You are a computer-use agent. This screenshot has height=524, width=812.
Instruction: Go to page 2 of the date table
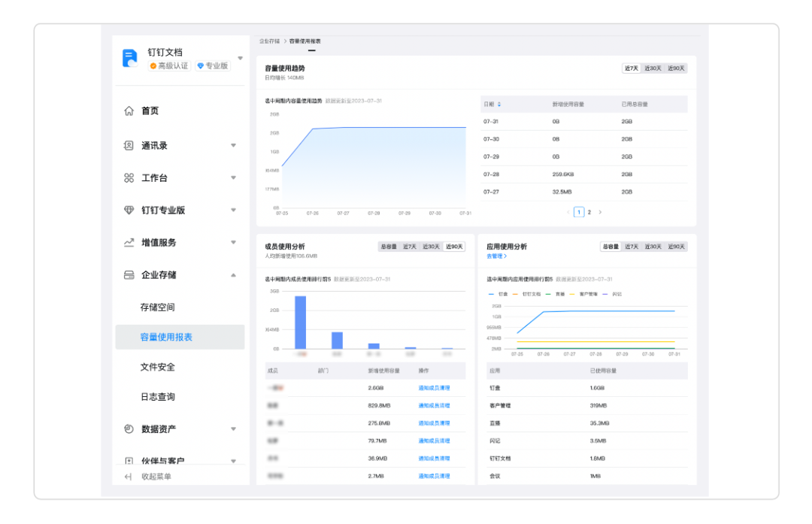point(589,213)
